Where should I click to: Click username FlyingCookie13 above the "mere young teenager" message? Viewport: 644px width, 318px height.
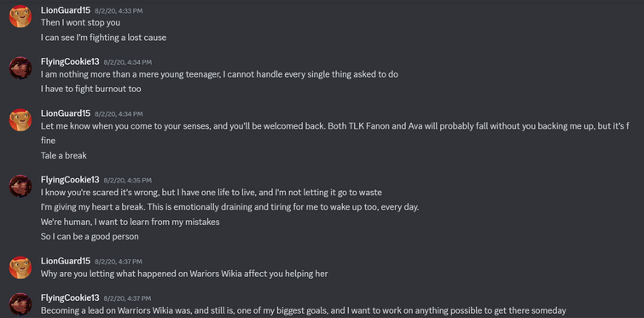coord(70,61)
